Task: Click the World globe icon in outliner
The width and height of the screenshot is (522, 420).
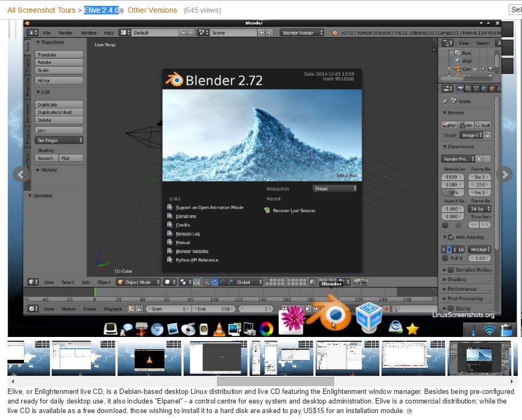Action: 458,61
